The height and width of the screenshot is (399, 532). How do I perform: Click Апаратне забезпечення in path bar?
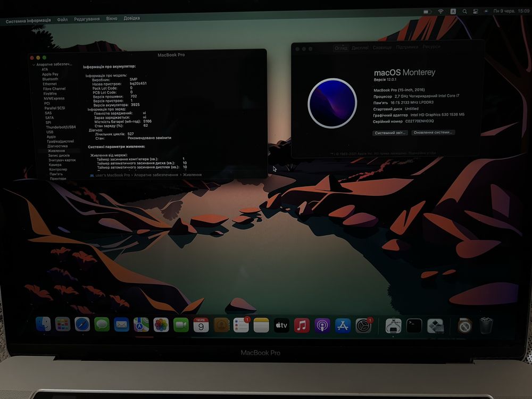[x=156, y=174]
